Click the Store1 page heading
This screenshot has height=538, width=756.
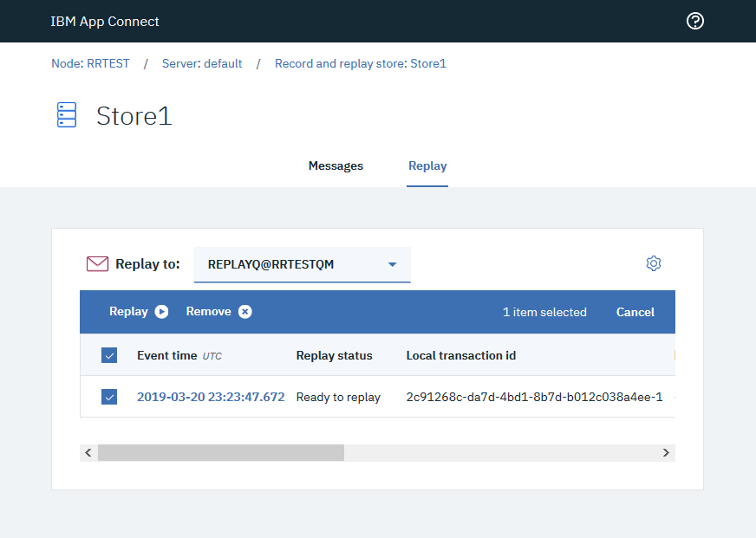click(134, 116)
